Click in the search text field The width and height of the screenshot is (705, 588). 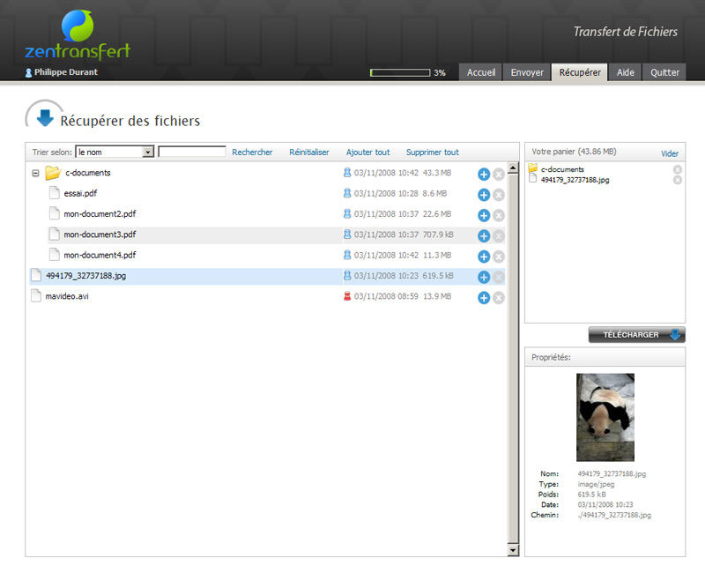pos(192,152)
